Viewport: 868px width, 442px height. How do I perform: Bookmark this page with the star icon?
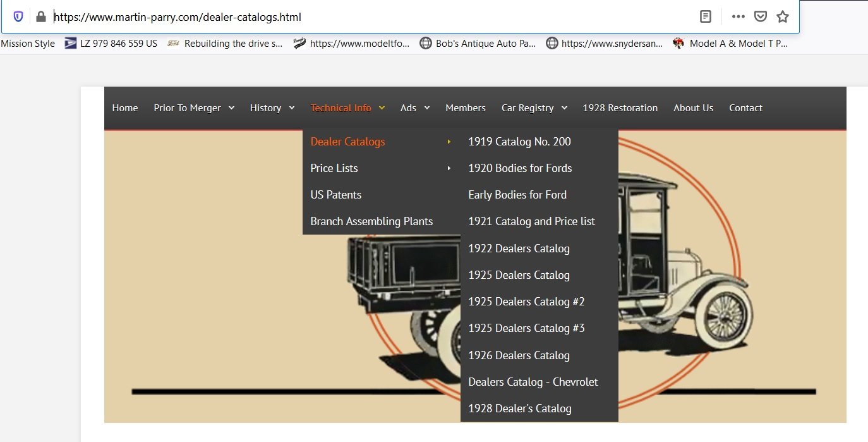pyautogui.click(x=783, y=17)
